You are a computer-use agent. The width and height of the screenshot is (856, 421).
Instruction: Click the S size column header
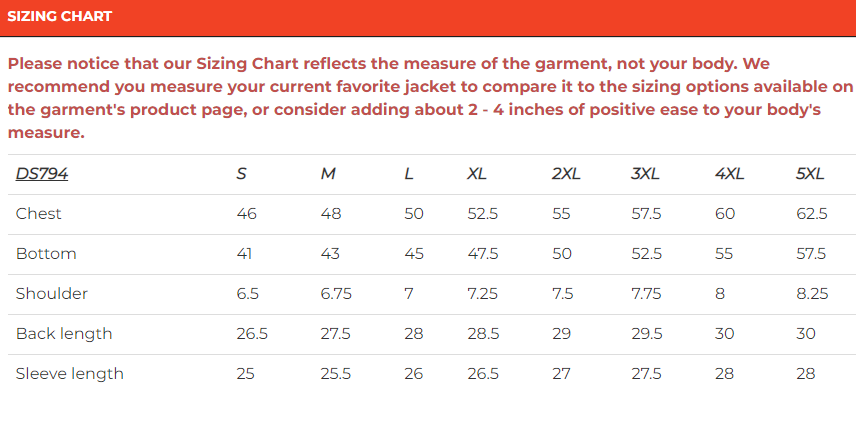coord(241,174)
